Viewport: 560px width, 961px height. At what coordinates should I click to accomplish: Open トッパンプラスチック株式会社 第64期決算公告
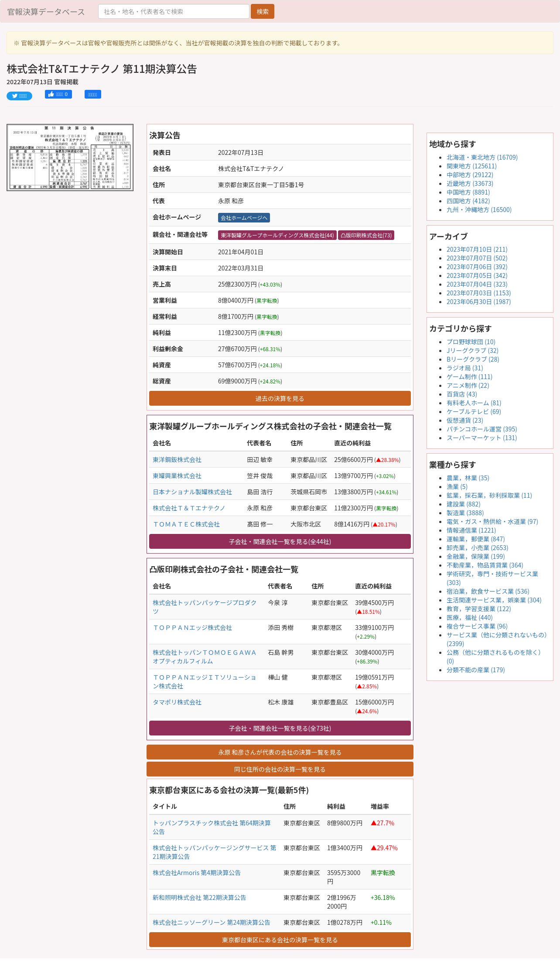pos(212,827)
